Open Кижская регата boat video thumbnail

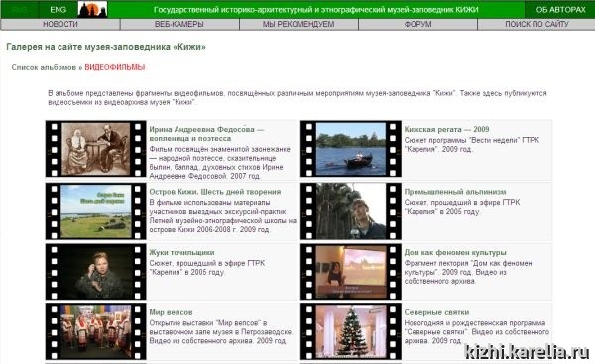click(x=351, y=149)
